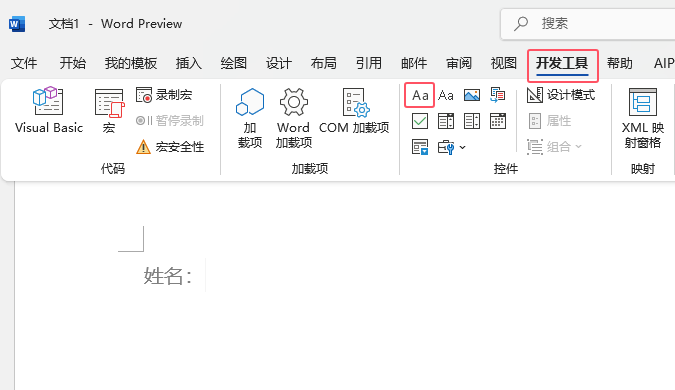The height and width of the screenshot is (390, 675).
Task: Switch to the Help (帮助) tab
Action: [620, 63]
